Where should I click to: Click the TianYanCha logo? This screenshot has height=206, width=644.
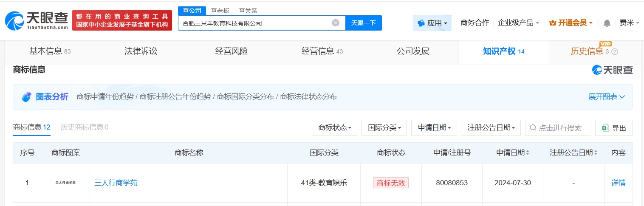tap(37, 20)
